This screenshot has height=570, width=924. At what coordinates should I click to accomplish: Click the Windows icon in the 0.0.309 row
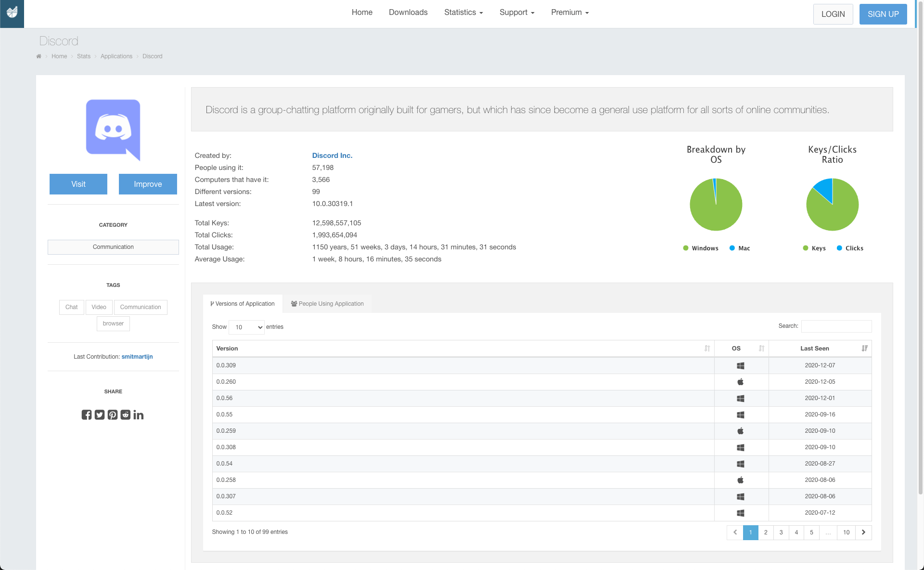pyautogui.click(x=741, y=365)
